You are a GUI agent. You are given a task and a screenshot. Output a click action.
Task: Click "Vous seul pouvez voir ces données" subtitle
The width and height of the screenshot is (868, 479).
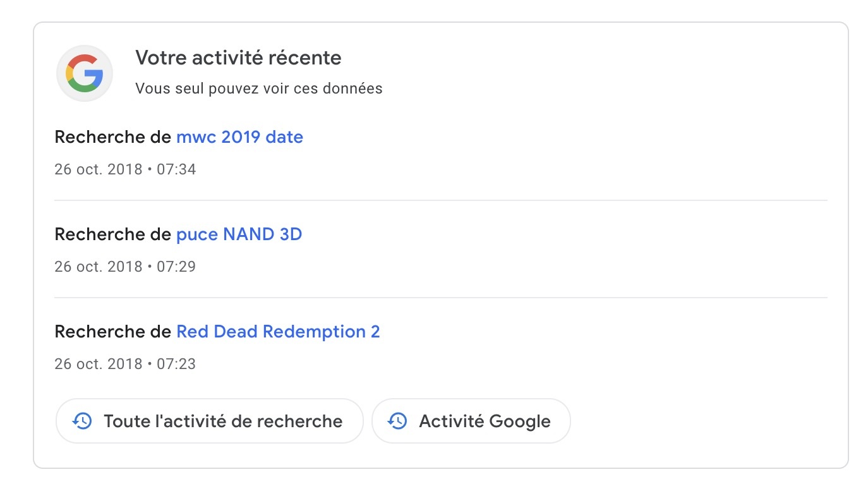[x=259, y=88]
